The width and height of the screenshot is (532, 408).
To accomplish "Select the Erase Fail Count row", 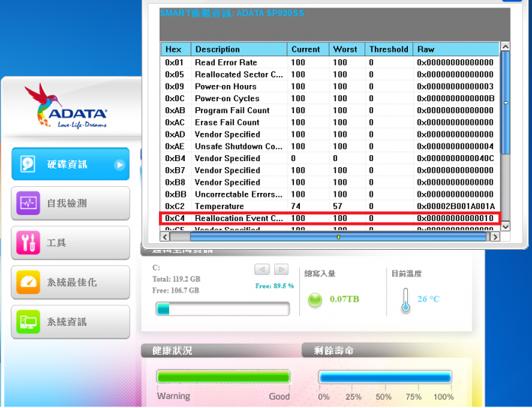I will [x=330, y=122].
